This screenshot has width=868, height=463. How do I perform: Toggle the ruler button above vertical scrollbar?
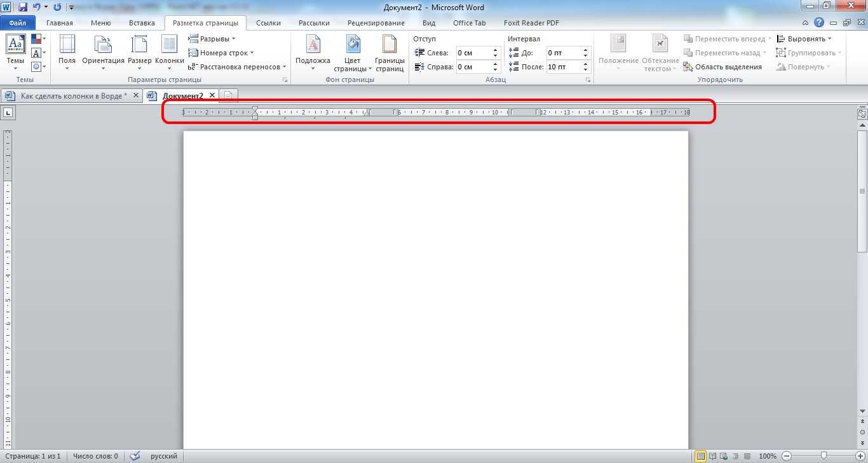click(862, 114)
